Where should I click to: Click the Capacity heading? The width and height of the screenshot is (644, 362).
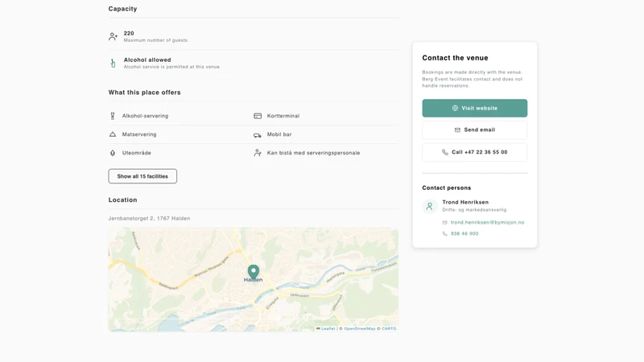point(123,9)
